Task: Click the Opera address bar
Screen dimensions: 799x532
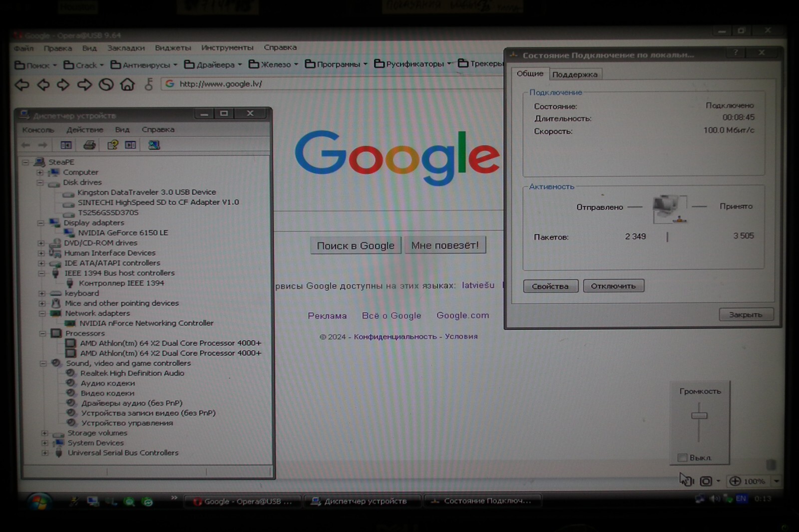Action: (332, 84)
